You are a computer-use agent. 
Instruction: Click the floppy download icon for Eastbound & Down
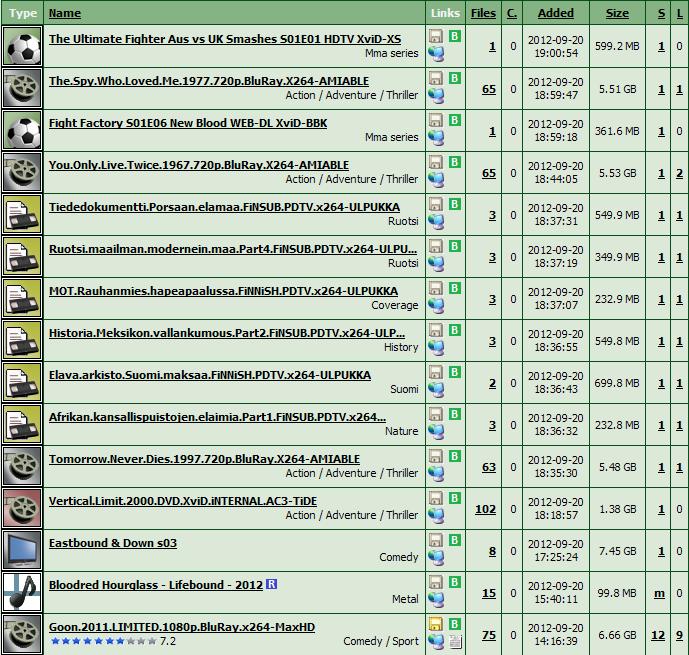[436, 540]
